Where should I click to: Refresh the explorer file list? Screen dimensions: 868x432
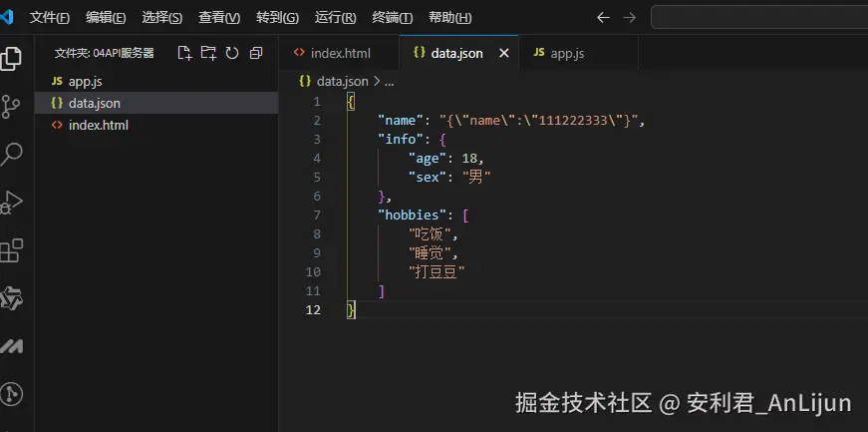(x=232, y=53)
